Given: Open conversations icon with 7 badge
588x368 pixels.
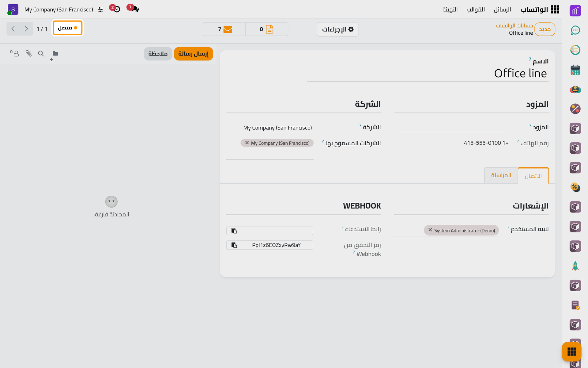Looking at the screenshot, I should point(133,8).
